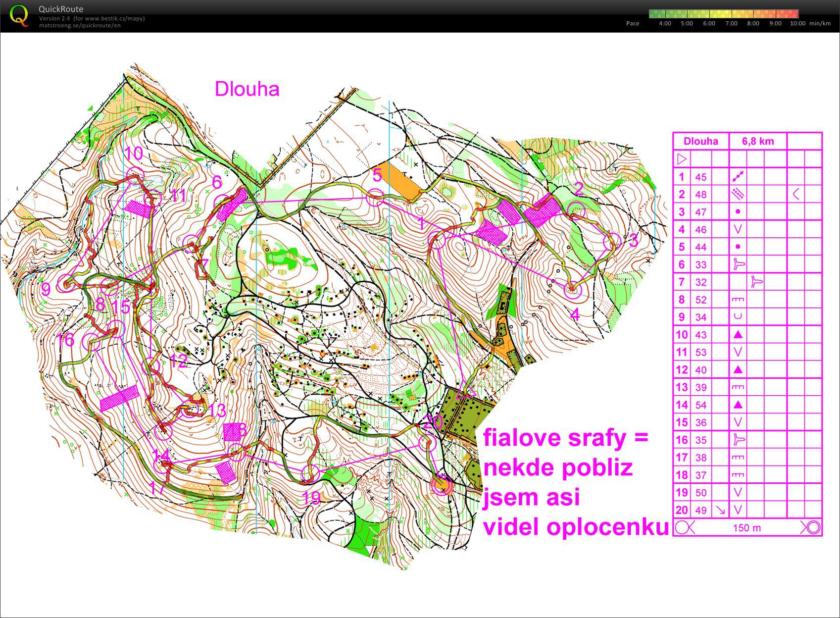Click the pit symbol in table row 4
Image resolution: width=840 pixels, height=618 pixels.
click(738, 229)
